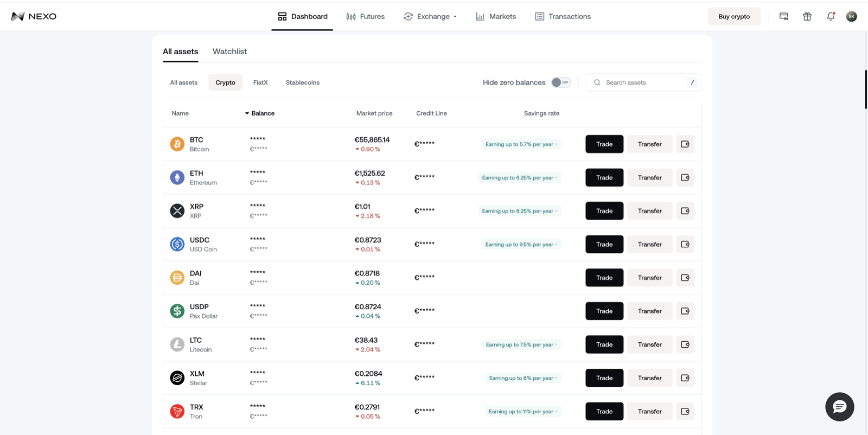
Task: Click the XRP coin icon
Action: (177, 211)
